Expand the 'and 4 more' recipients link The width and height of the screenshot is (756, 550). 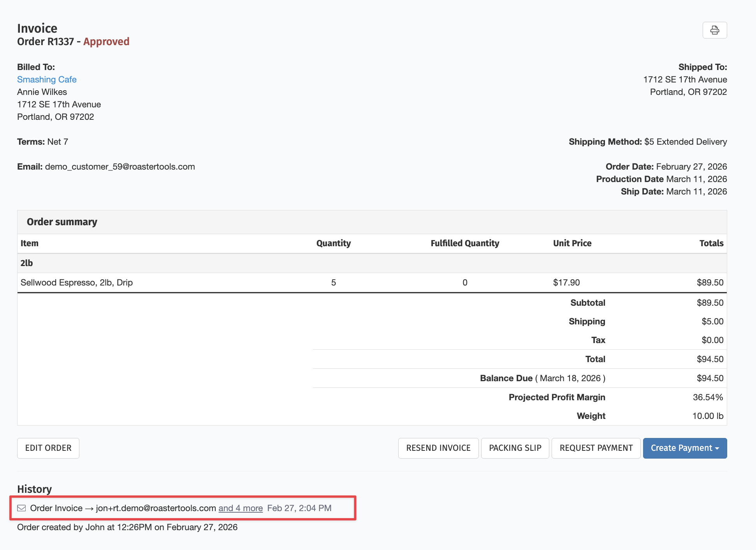tap(240, 508)
